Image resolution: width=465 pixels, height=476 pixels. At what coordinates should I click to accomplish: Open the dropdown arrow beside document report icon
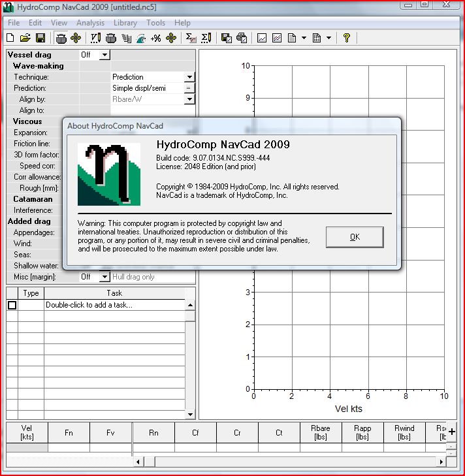(304, 38)
